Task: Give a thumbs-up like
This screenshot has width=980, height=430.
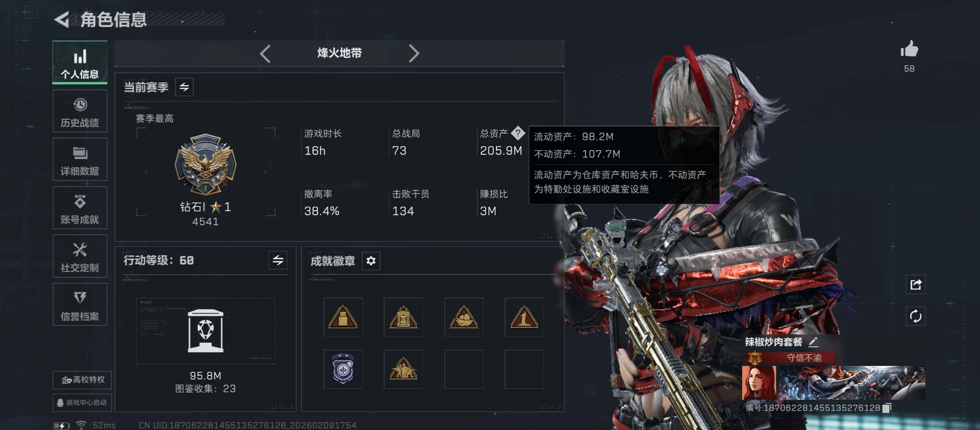Action: [909, 50]
